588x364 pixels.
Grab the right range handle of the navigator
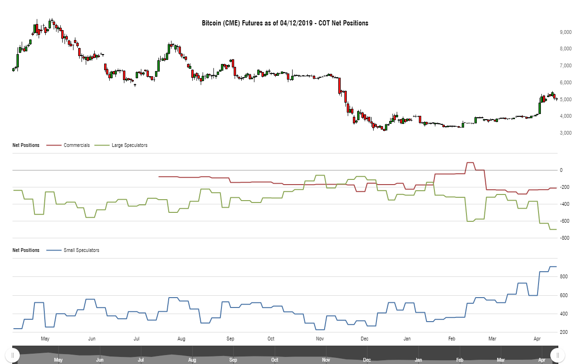[x=557, y=355]
